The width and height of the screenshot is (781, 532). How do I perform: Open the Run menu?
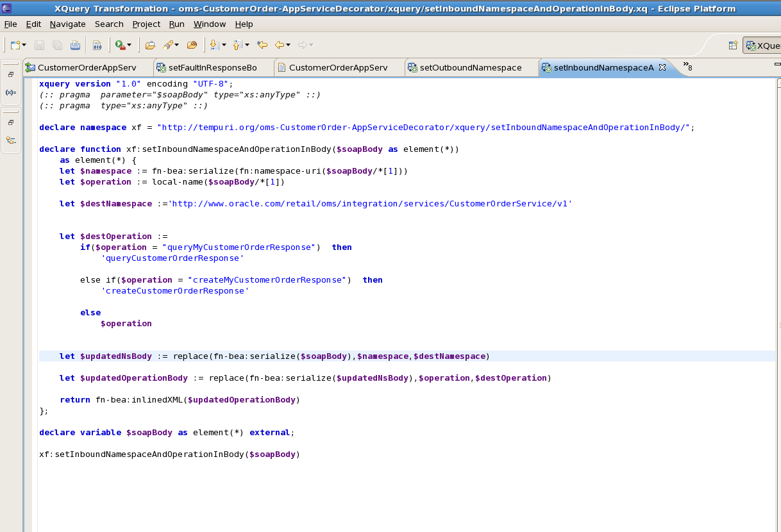(x=177, y=24)
